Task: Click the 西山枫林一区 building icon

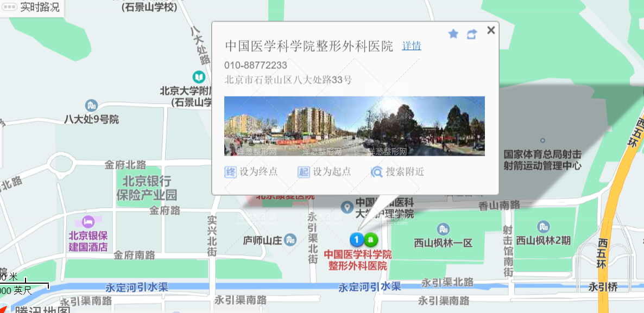Action: pos(443,229)
